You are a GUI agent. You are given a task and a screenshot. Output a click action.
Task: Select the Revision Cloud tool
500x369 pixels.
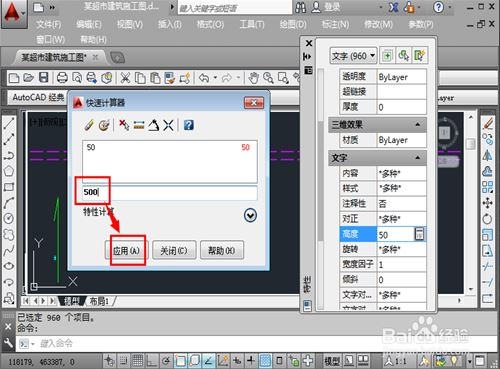(9, 234)
